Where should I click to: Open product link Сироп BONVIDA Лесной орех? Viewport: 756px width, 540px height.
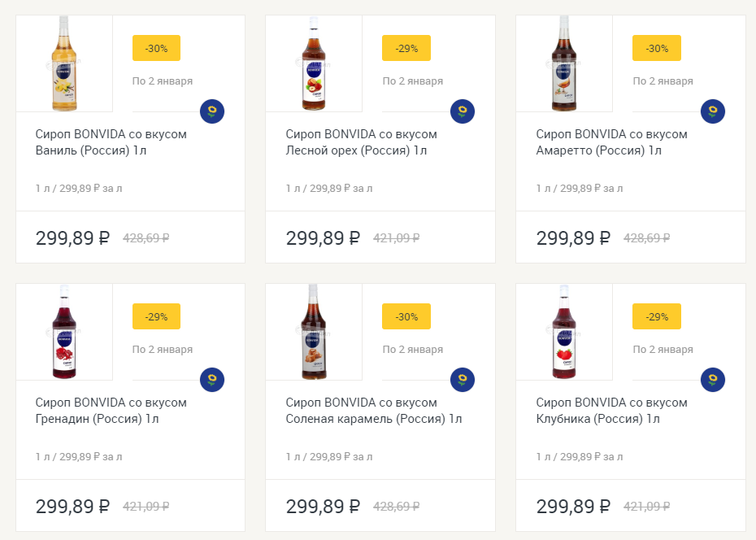(362, 142)
